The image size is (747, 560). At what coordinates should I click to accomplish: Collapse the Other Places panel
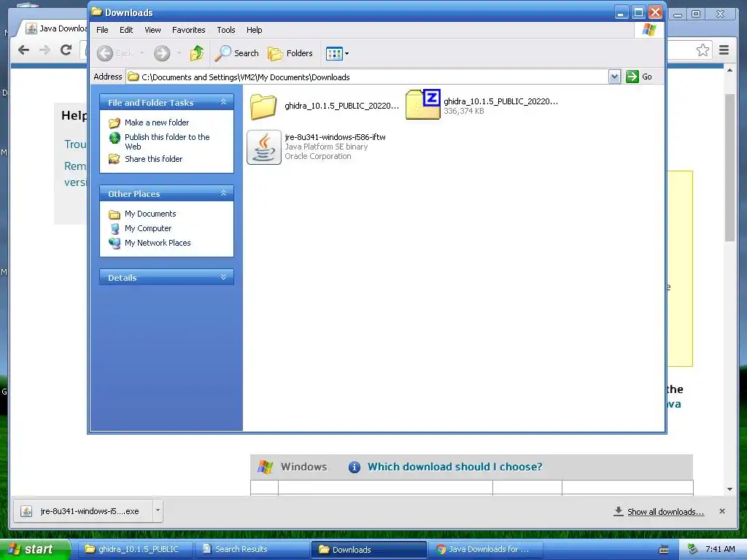[223, 192]
